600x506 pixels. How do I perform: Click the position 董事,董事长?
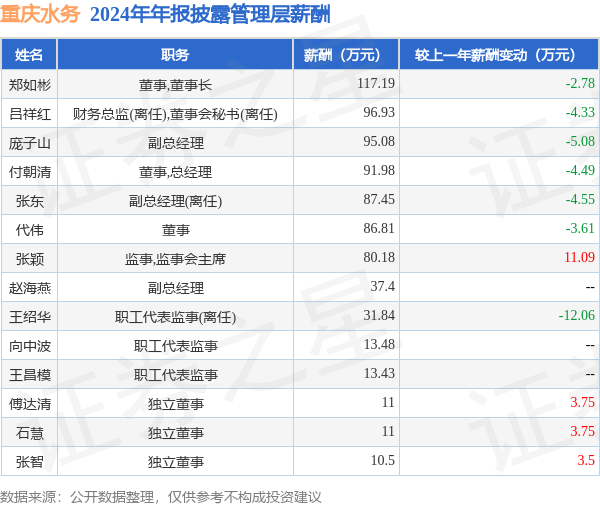[175, 85]
